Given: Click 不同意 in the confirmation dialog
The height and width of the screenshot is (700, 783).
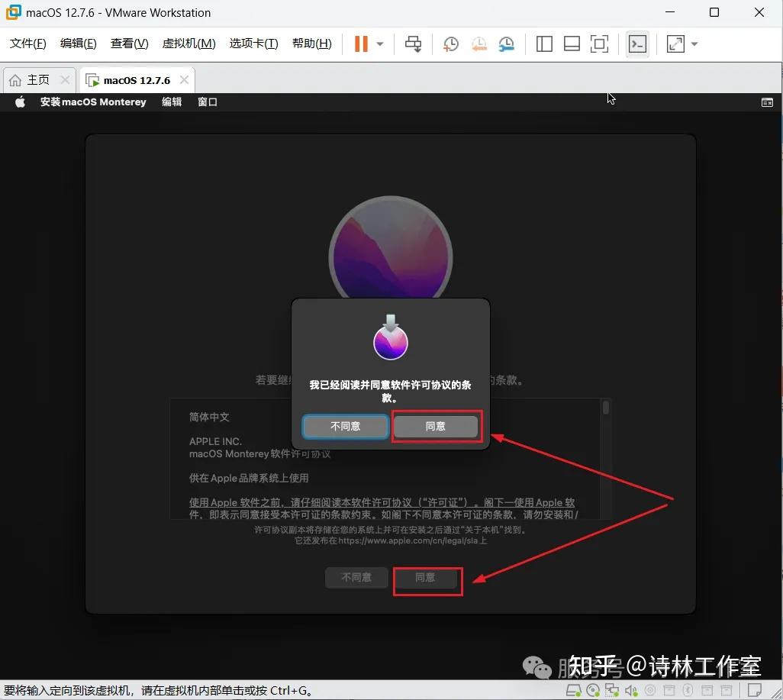Looking at the screenshot, I should coord(346,426).
